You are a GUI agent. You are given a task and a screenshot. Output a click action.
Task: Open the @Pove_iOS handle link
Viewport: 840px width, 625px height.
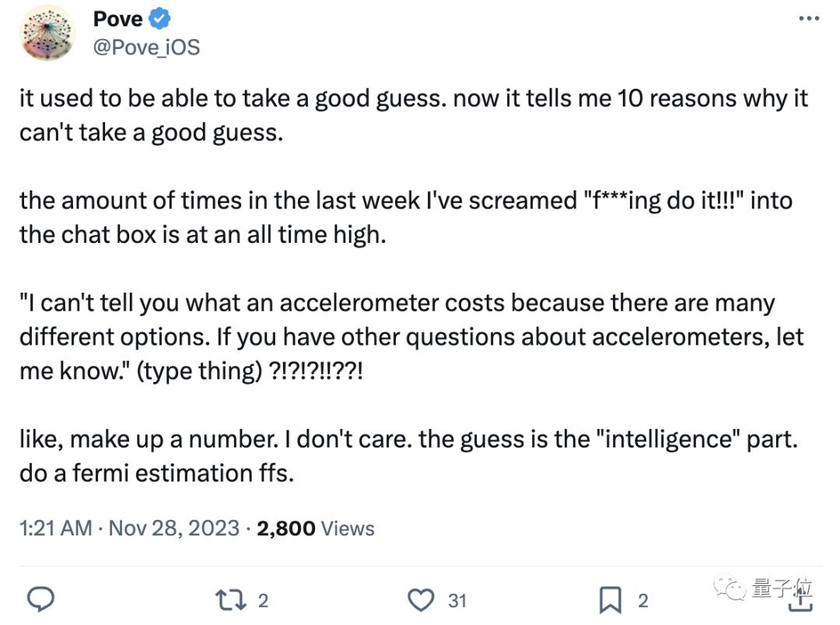[146, 47]
